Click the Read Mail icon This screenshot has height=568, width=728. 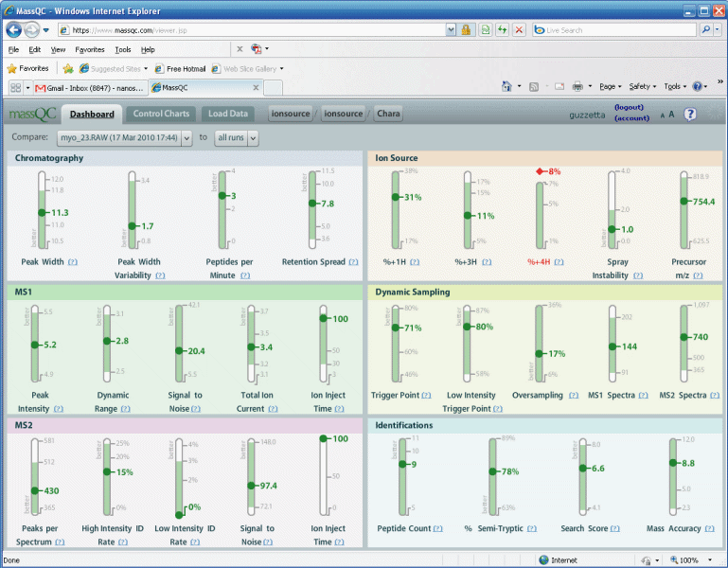[559, 86]
